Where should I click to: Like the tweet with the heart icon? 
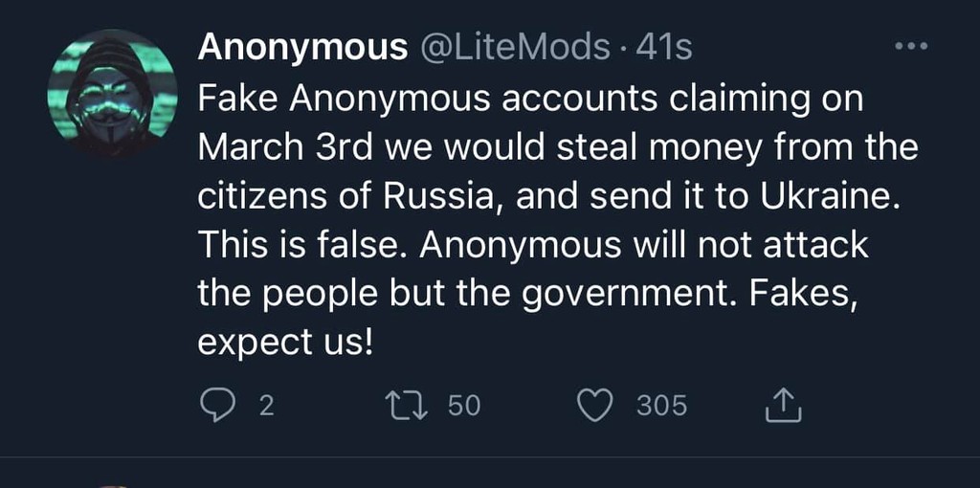point(597,406)
